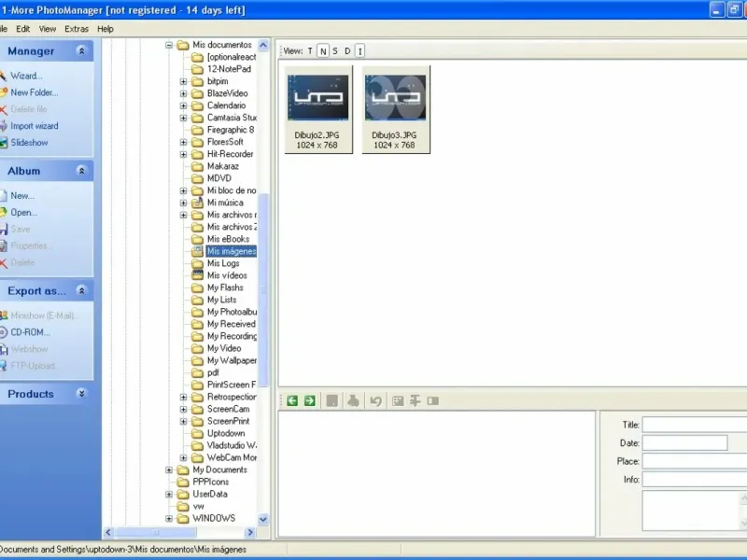
Task: Expand the Products panel
Action: 81,394
